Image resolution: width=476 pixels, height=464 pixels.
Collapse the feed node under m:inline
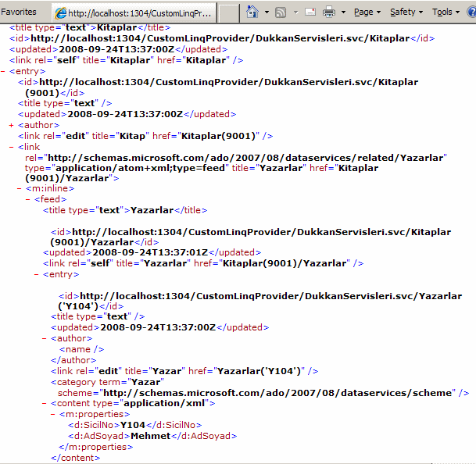(28, 199)
